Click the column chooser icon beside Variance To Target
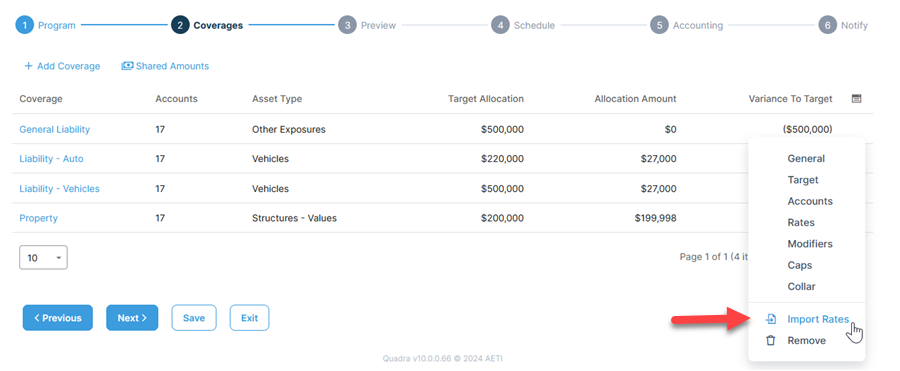This screenshot has height=371, width=900. [856, 99]
